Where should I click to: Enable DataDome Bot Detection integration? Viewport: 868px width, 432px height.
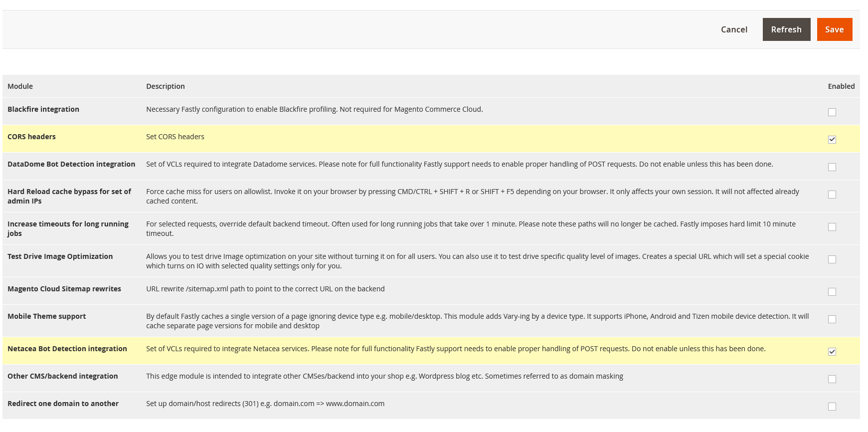832,167
